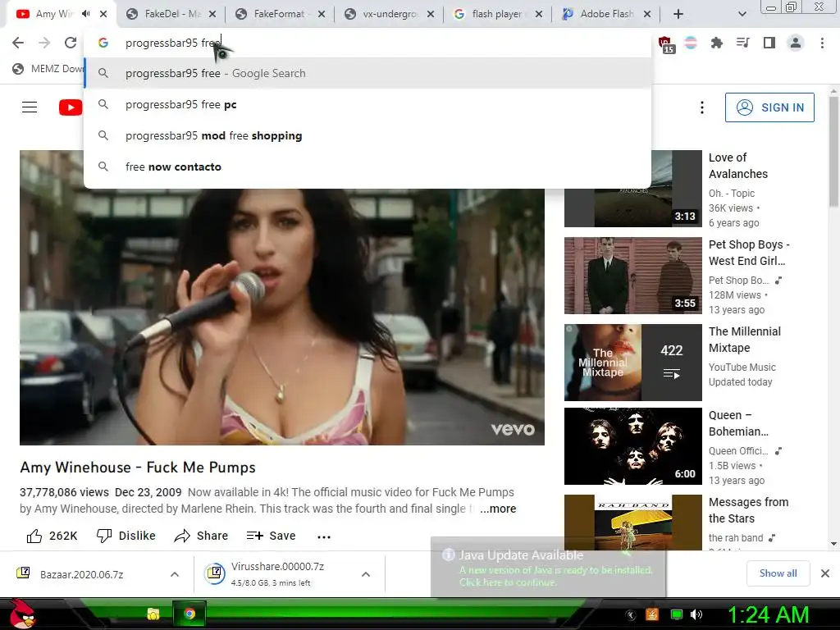Open Messages from the Stars video title
Image resolution: width=840 pixels, height=630 pixels.
click(x=748, y=510)
